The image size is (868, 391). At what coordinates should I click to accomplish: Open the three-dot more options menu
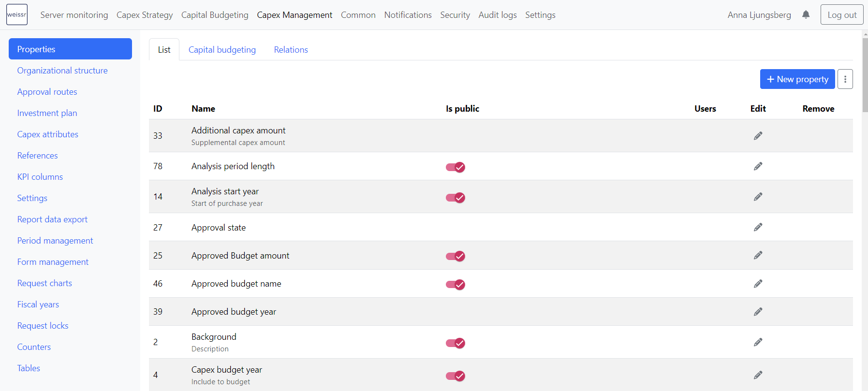[x=845, y=79]
